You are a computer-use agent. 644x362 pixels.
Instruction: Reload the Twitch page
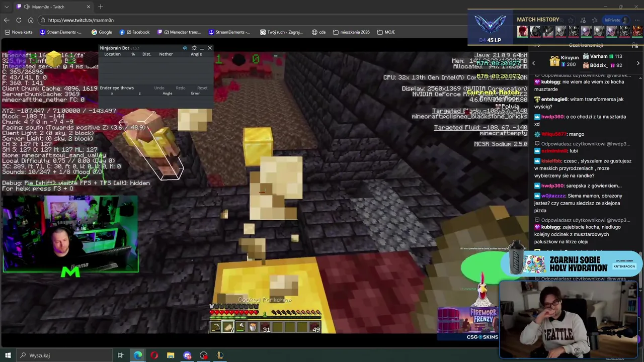point(19,20)
